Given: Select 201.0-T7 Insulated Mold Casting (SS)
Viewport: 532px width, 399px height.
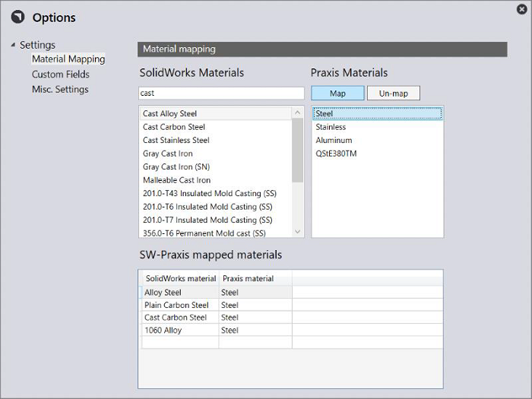Looking at the screenshot, I should 215,220.
